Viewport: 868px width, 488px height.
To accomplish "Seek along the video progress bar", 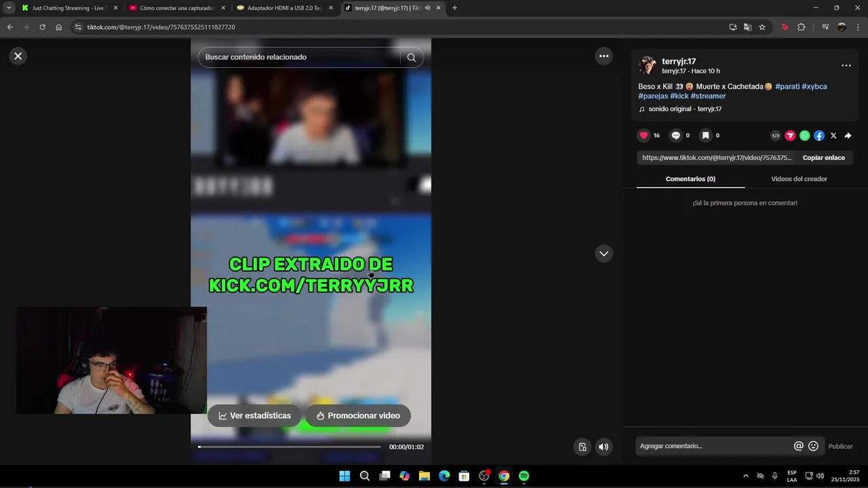I will click(x=290, y=447).
